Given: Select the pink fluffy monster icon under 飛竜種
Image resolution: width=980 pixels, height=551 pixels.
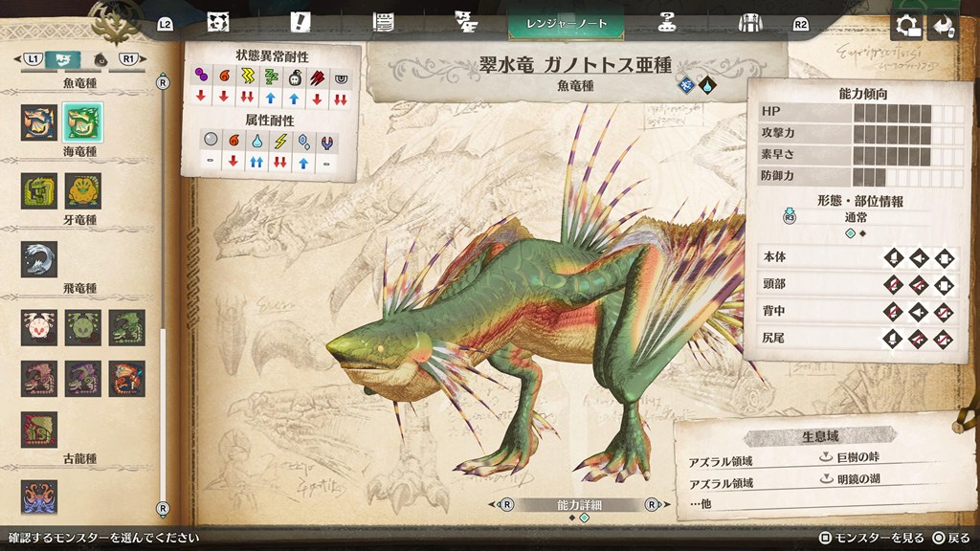Looking at the screenshot, I should click(39, 327).
